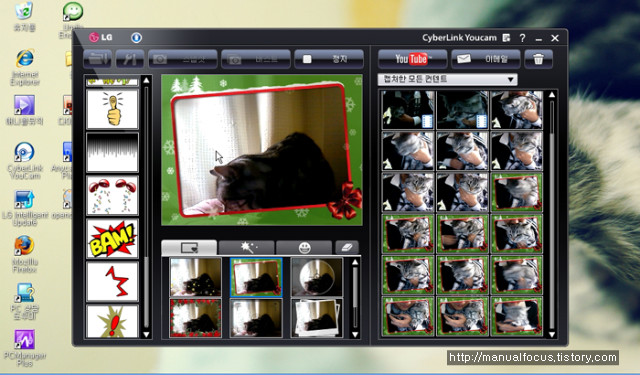Switch to the frames tab

189,247
